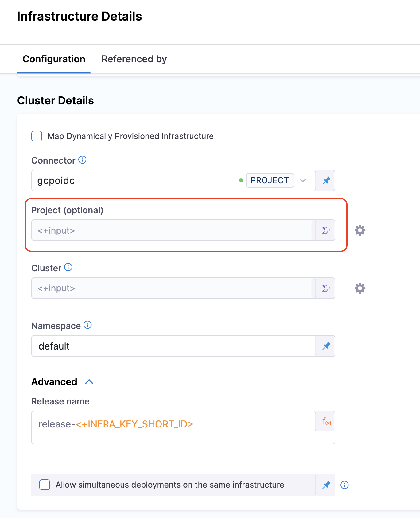Screen dimensions: 420x518
Task: Click info icon after simultaneous deployments row
Action: click(344, 485)
